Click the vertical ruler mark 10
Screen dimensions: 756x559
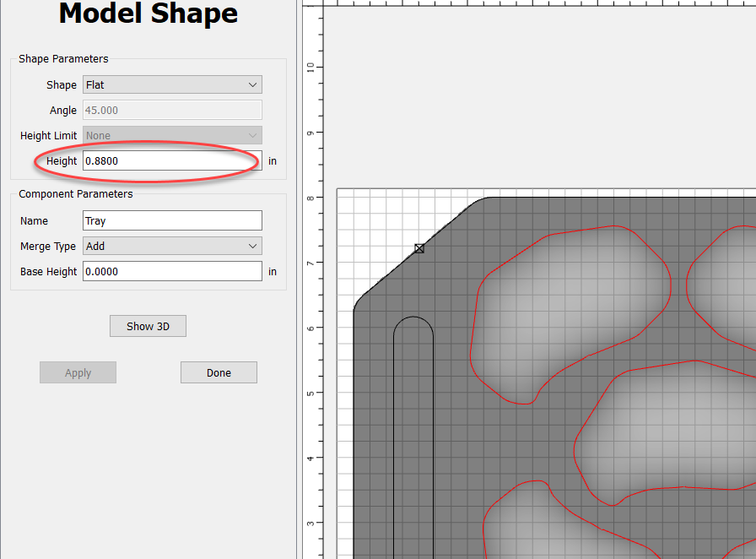(310, 67)
